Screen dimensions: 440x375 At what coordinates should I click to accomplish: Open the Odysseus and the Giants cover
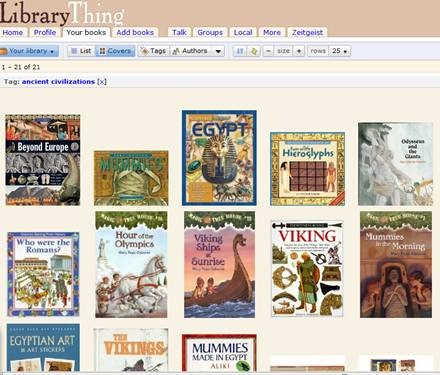(395, 164)
